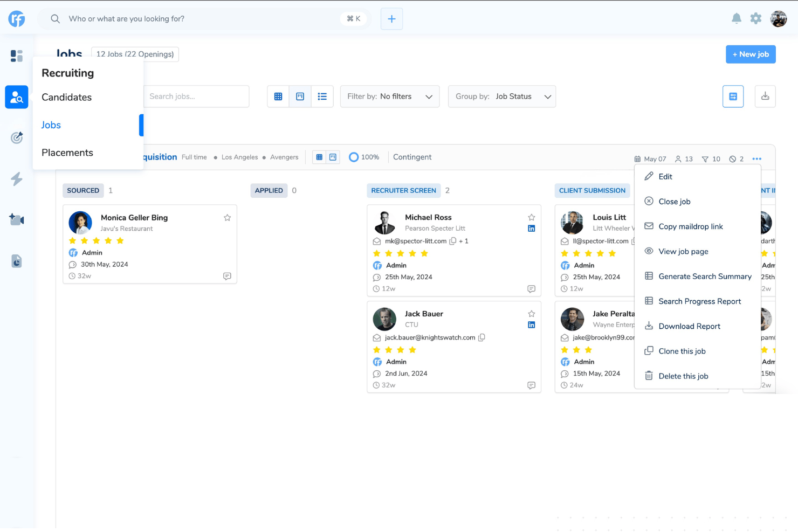798x532 pixels.
Task: Click the blue plus quick-add button
Action: (x=391, y=19)
